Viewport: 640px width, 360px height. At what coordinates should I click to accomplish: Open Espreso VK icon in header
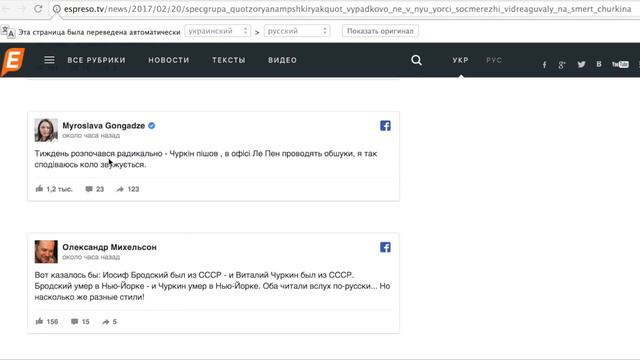(x=599, y=64)
